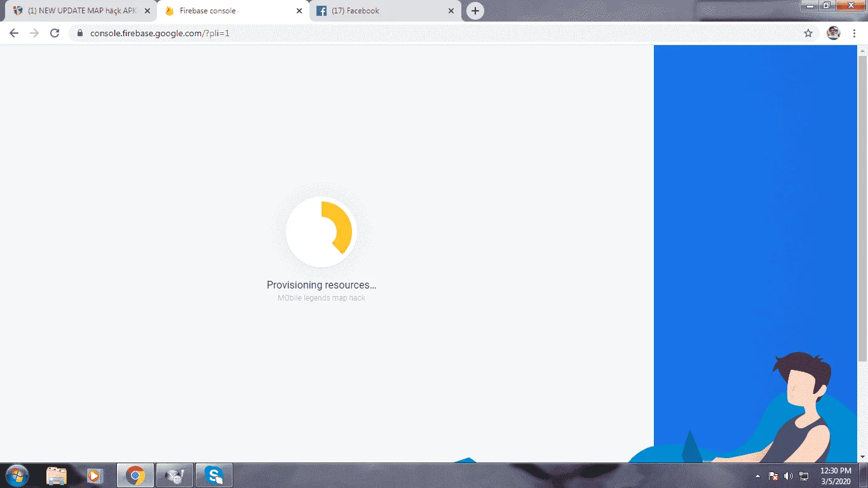Click the browser forward arrow
868x488 pixels.
click(34, 33)
